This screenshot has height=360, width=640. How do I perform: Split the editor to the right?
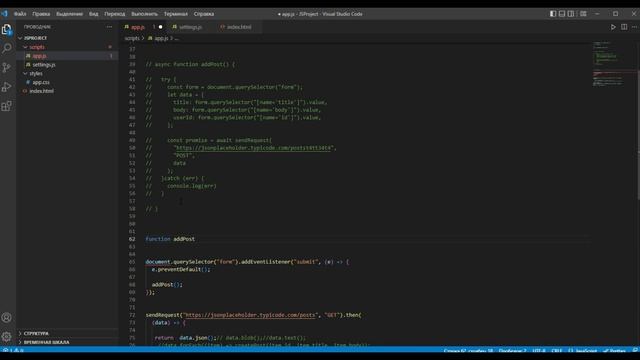[624, 27]
